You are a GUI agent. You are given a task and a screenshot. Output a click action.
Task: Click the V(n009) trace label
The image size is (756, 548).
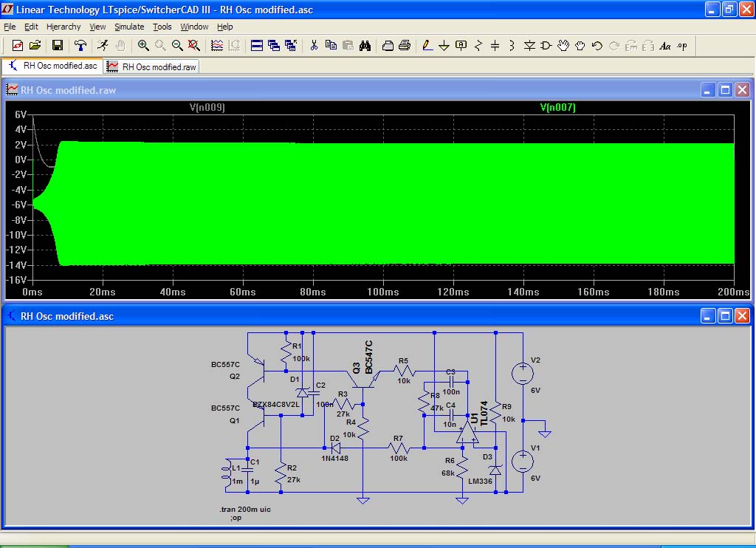[207, 108]
